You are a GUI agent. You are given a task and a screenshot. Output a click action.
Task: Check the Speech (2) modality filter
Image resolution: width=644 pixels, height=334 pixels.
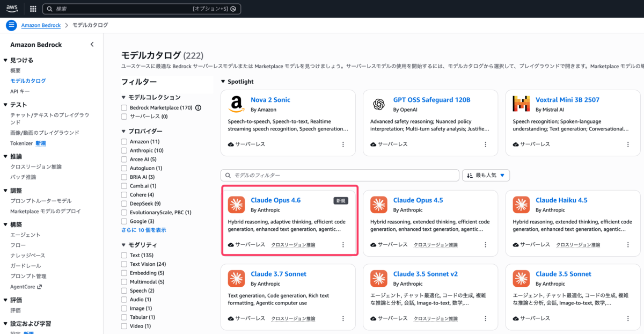click(x=125, y=291)
